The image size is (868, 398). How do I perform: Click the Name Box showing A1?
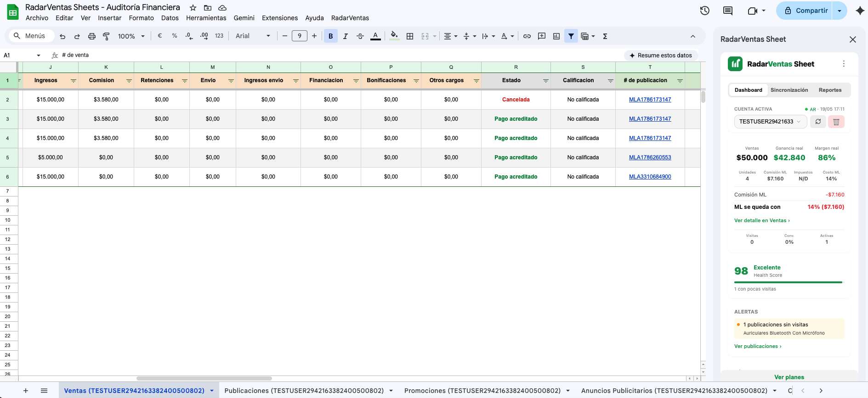tap(22, 55)
